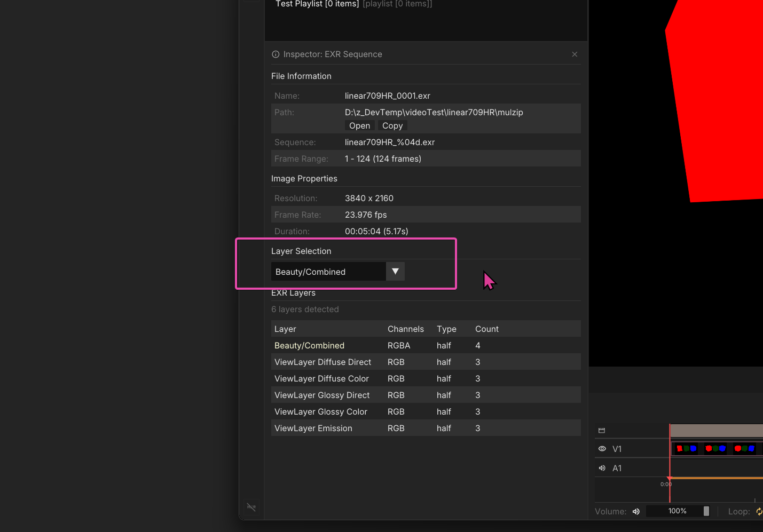Image resolution: width=763 pixels, height=532 pixels.
Task: Click the Test Playlist item
Action: pos(317,4)
